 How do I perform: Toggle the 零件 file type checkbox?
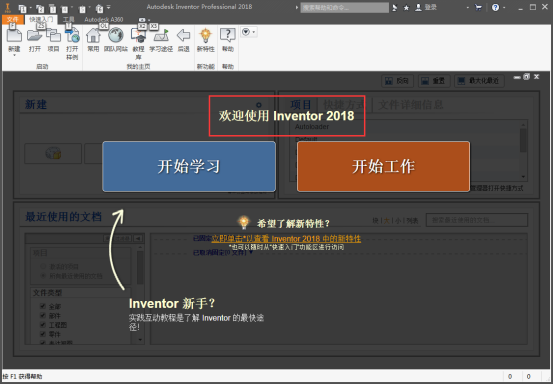[43, 334]
